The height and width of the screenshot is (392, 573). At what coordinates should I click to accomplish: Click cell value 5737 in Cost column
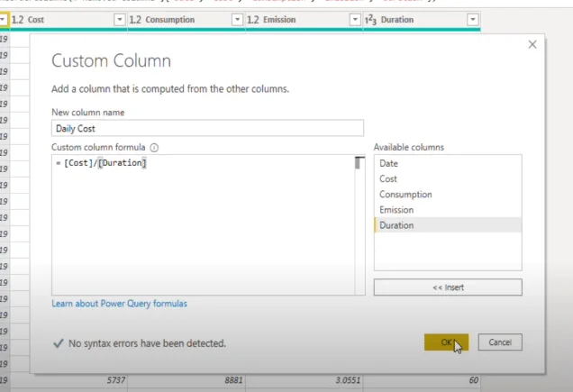[x=116, y=380]
